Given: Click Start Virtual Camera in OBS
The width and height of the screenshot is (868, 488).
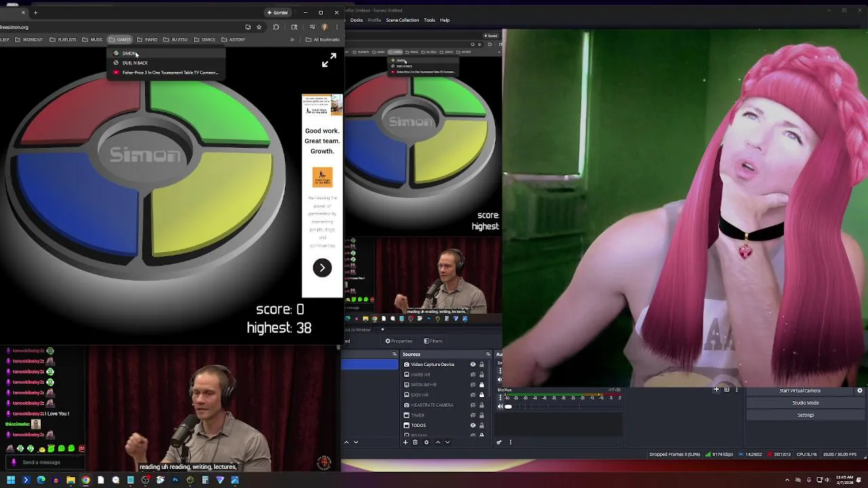Looking at the screenshot, I should 800,390.
